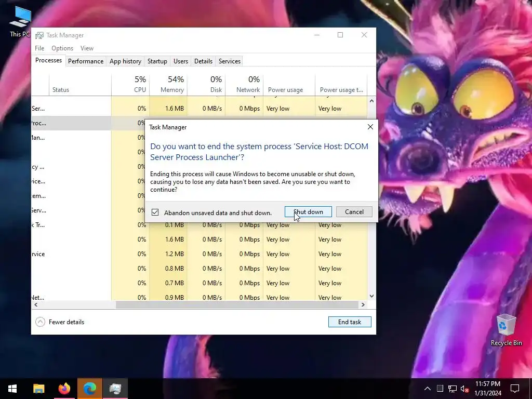Open the File menu

point(39,48)
